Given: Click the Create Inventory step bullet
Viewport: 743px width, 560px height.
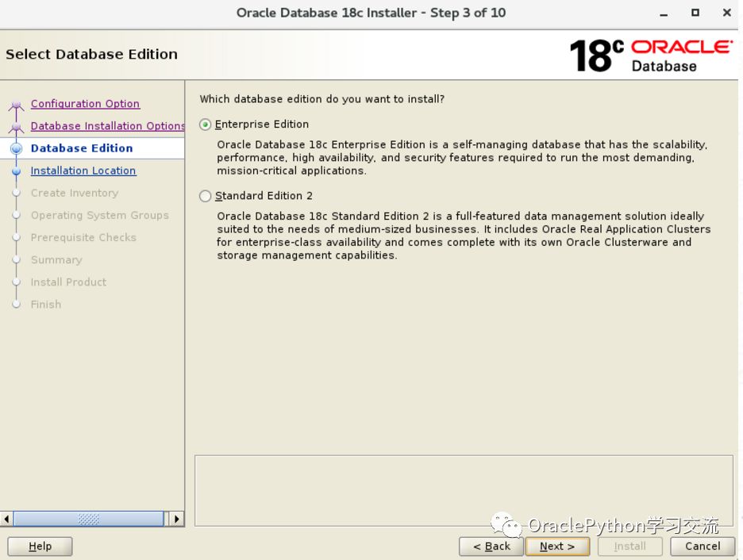Looking at the screenshot, I should [16, 193].
